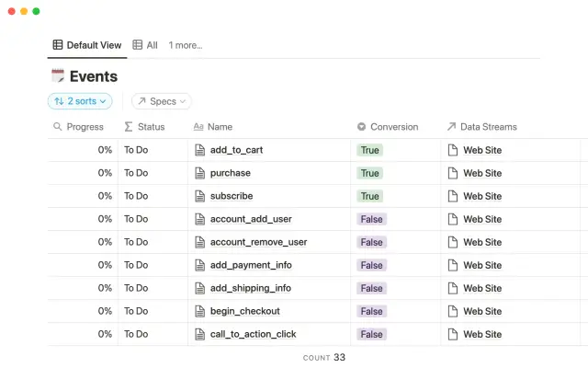Click the False tag in account_add_user row
The image size is (588, 368).
click(x=371, y=219)
